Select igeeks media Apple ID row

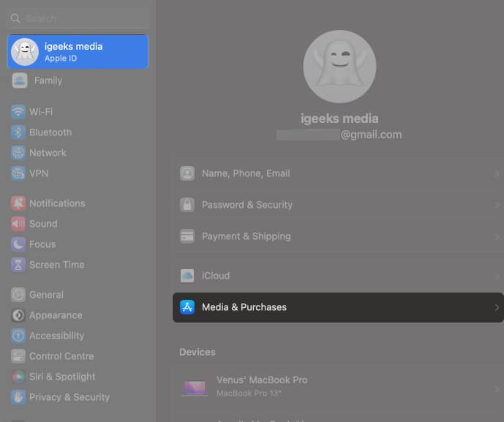pos(78,52)
